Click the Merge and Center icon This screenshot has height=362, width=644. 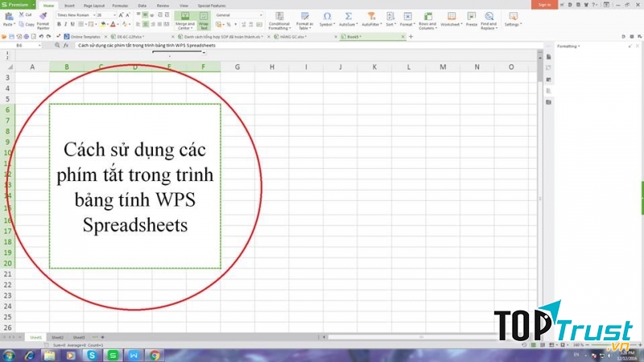(x=185, y=16)
